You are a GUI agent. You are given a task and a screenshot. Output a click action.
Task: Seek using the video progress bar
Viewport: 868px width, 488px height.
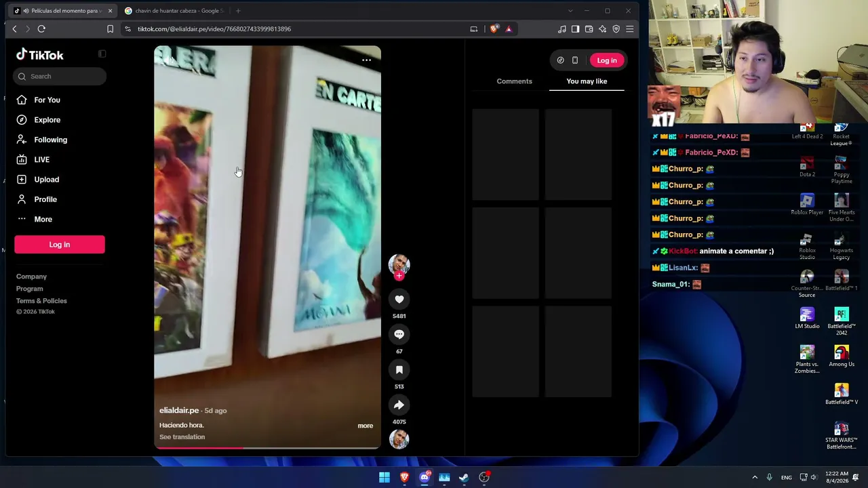267,447
